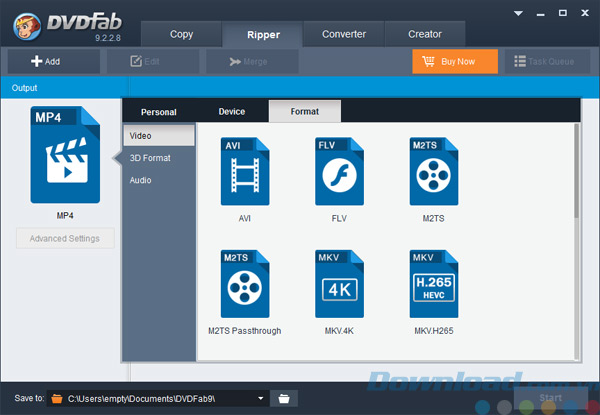Open the Converter tab
The width and height of the screenshot is (600, 415).
(x=344, y=34)
